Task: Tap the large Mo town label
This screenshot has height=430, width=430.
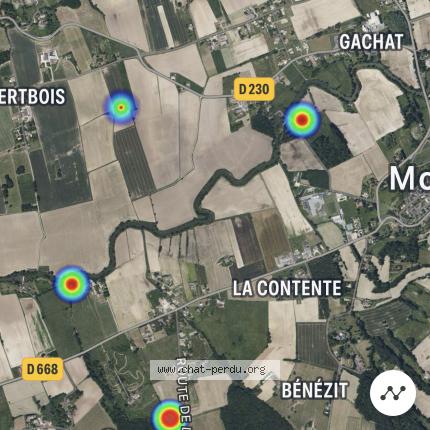Action: click(x=410, y=179)
